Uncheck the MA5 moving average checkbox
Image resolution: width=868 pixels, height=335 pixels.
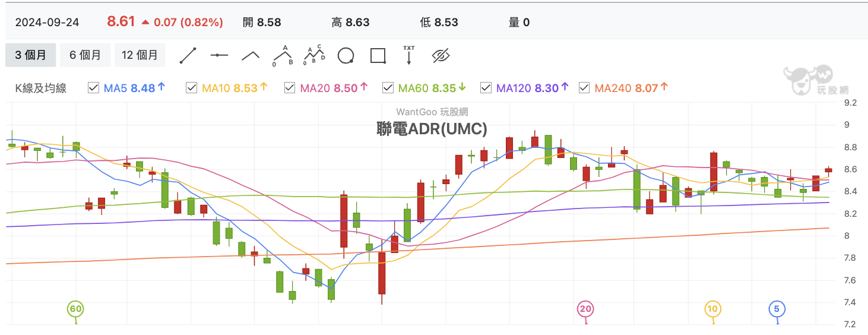pyautogui.click(x=93, y=88)
